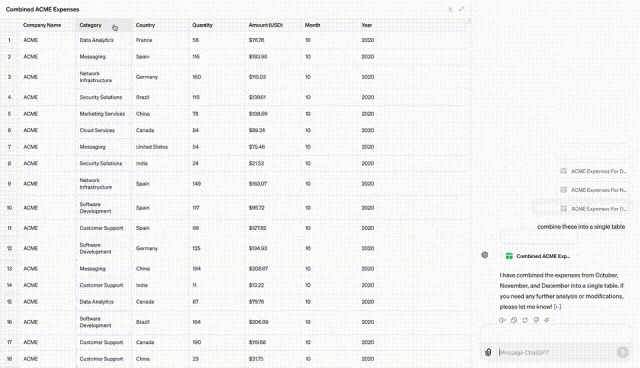Open the Combined ACME Expenses table chip
Image resolution: width=640 pixels, height=368 pixels.
[x=538, y=256]
